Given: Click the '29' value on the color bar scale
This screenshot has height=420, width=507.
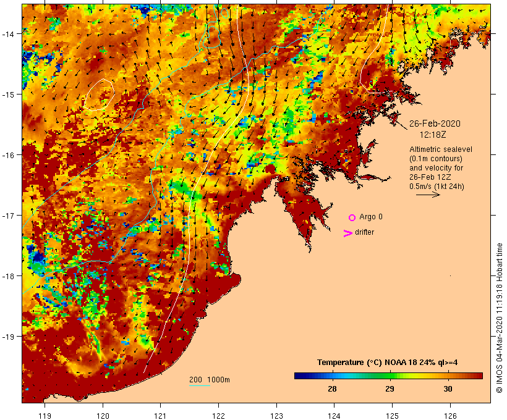Looking at the screenshot, I should [x=390, y=388].
